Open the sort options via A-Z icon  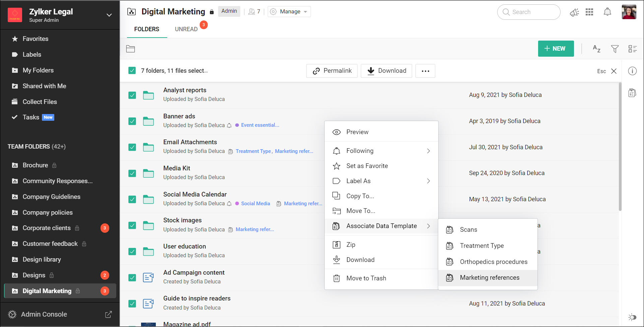click(596, 49)
